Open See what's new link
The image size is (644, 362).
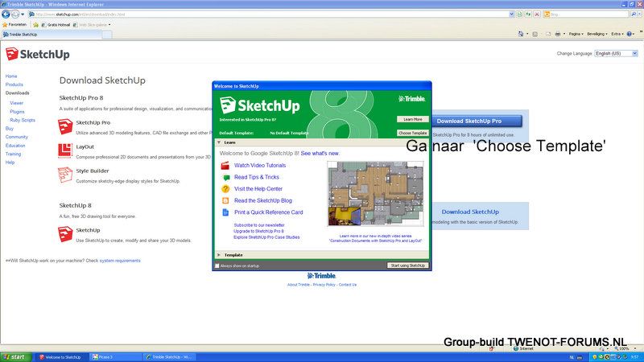[x=320, y=154]
